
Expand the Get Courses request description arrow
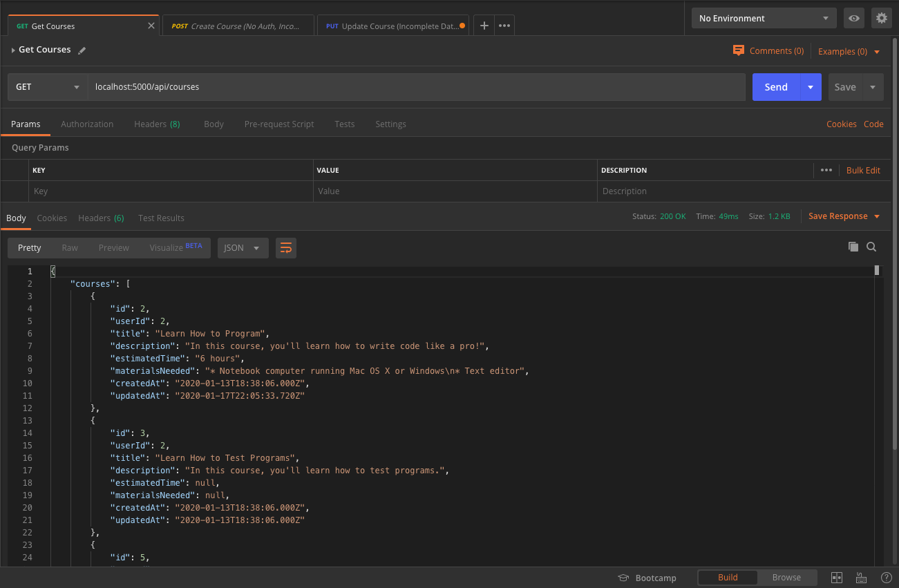tap(13, 50)
